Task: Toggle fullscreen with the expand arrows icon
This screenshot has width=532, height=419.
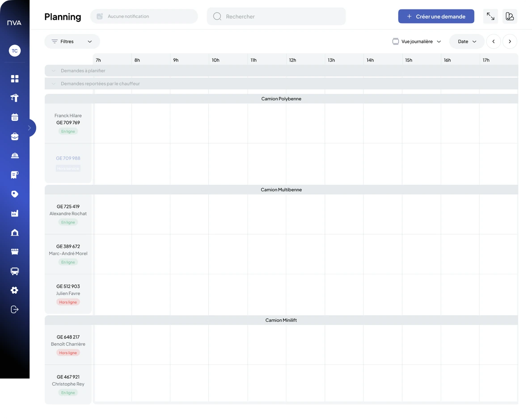Action: click(x=490, y=16)
